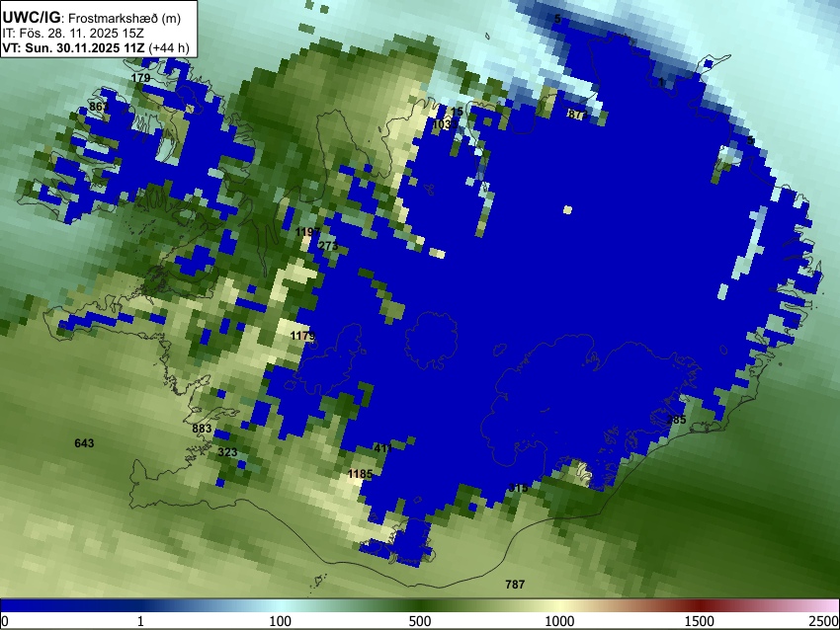840x630 pixels.
Task: Click the map value 15
Action: pos(457,112)
